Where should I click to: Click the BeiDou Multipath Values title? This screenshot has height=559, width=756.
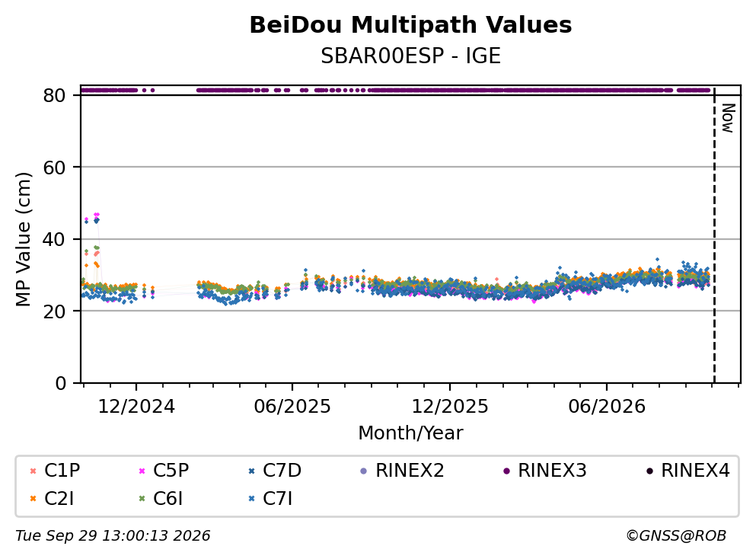(x=410, y=25)
